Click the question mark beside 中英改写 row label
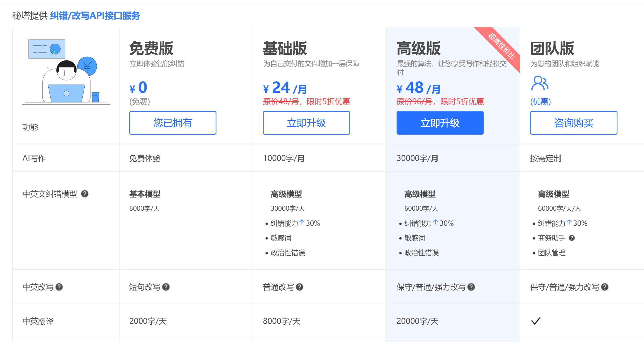The width and height of the screenshot is (644, 342). pyautogui.click(x=59, y=287)
